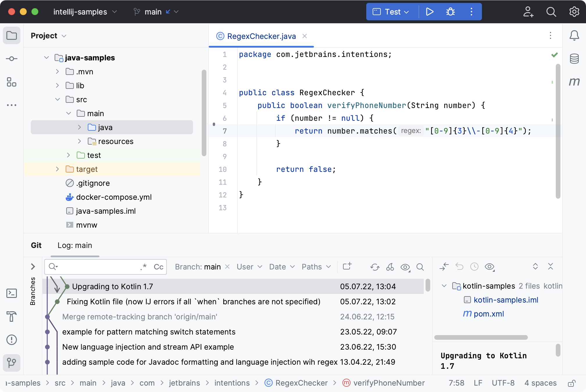Open the Notifications bell
This screenshot has width=586, height=392.
[x=574, y=36]
